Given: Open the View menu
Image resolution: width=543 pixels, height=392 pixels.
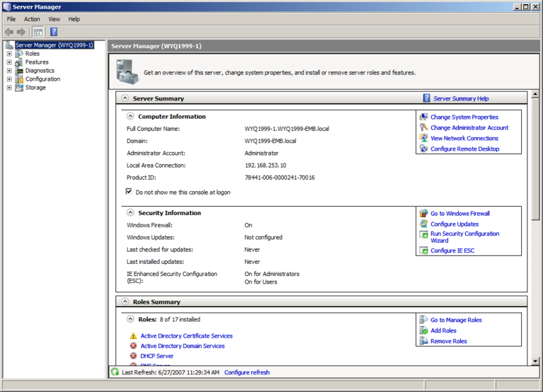Looking at the screenshot, I should point(54,19).
